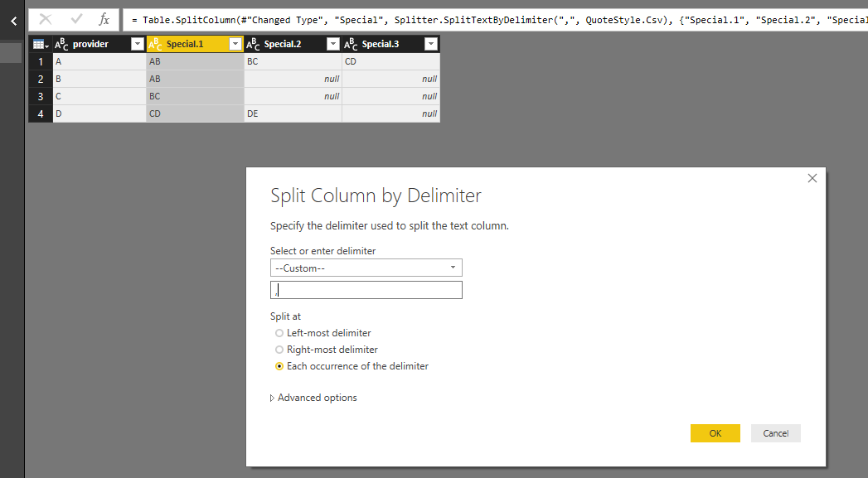Click Special.1 cell CD in row 4
The width and height of the screenshot is (868, 478).
(195, 113)
